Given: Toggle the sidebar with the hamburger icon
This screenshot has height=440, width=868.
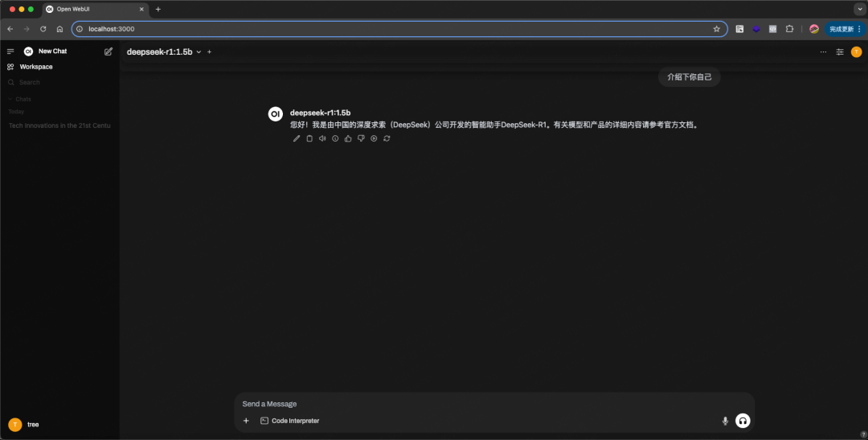Looking at the screenshot, I should coord(10,51).
